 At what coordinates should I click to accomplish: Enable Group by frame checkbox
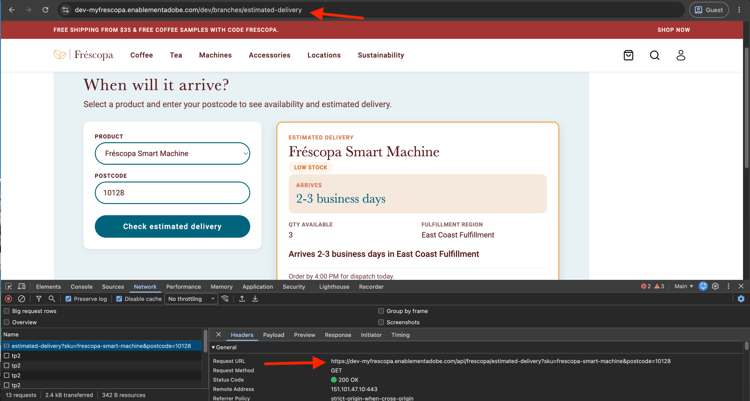click(381, 311)
